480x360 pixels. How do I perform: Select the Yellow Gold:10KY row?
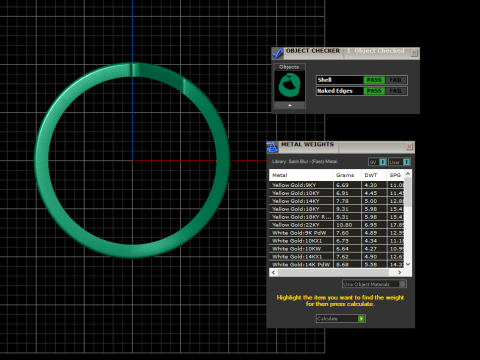pyautogui.click(x=337, y=193)
